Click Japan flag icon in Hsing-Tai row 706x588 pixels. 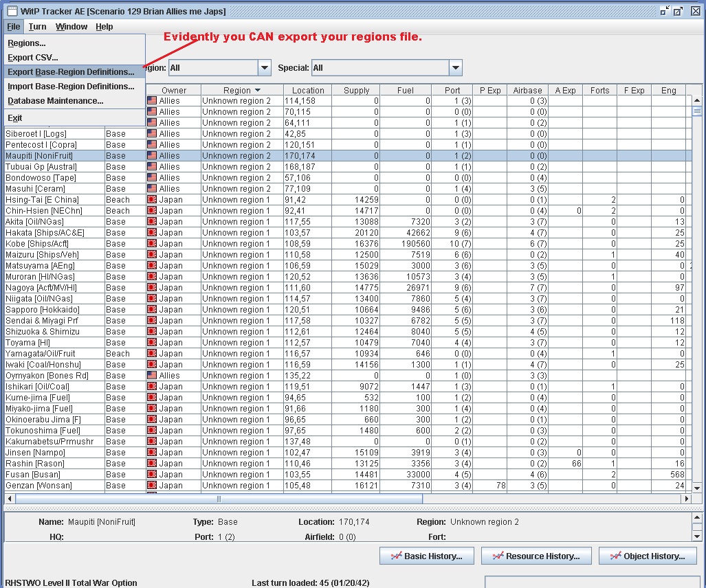point(152,200)
